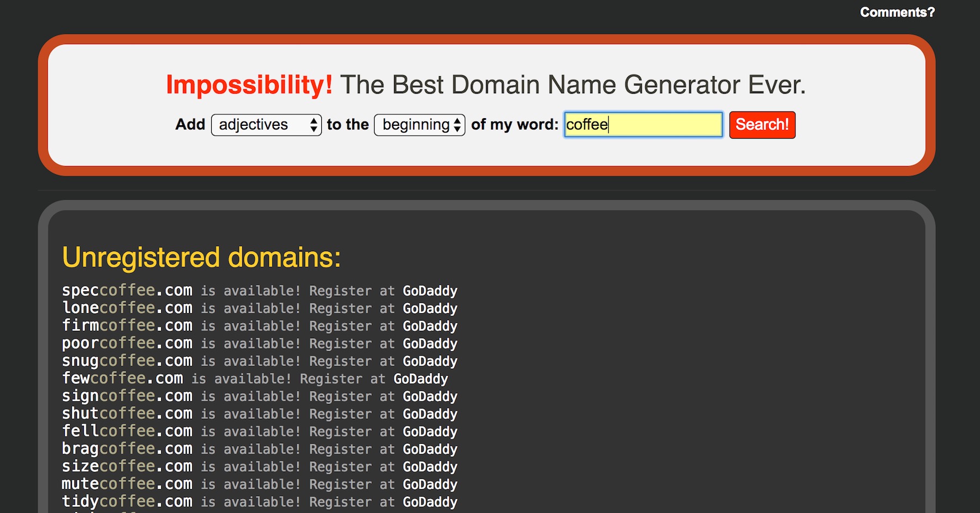980x513 pixels.
Task: Open GoDaddy link for signcoffee.com
Action: click(430, 396)
